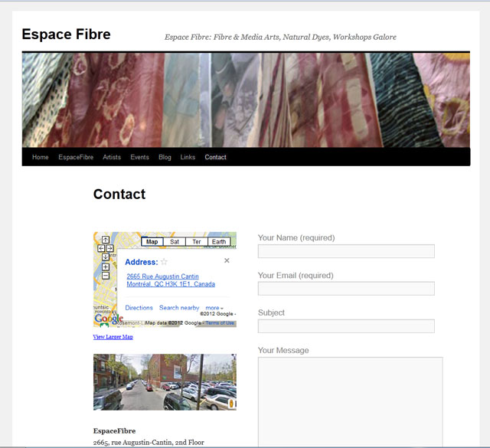The height and width of the screenshot is (448, 490).
Task: Open the View Larger Map link
Action: pos(113,337)
